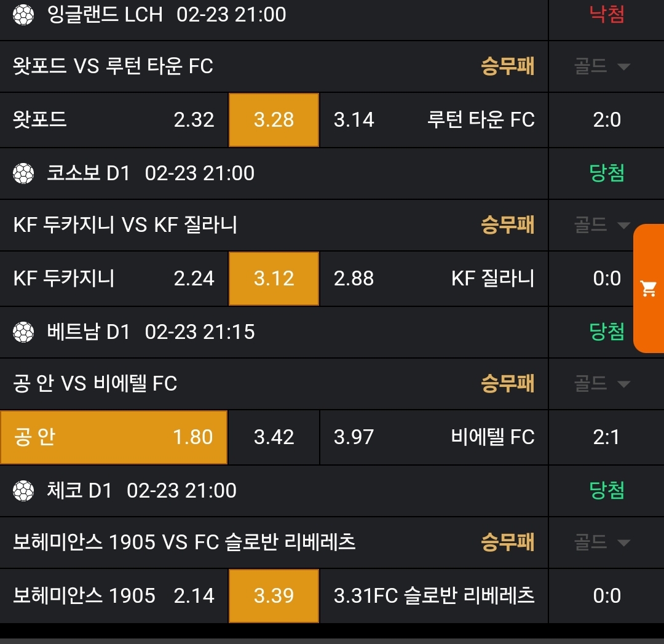Click the 승무패 label for 왓포드 VS 루턴 타운

pyautogui.click(x=507, y=66)
